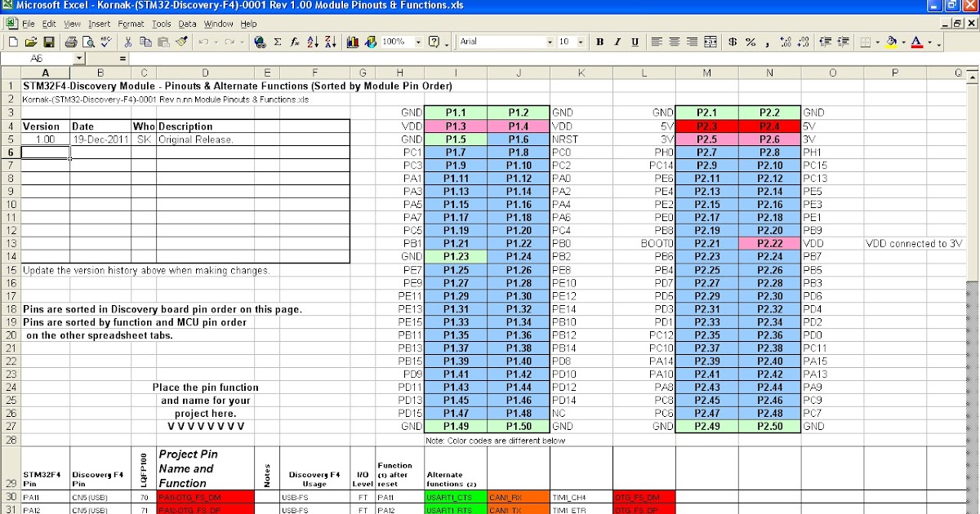Click the Undo arrow icon
Viewport: 980px width, 514px height.
point(203,42)
